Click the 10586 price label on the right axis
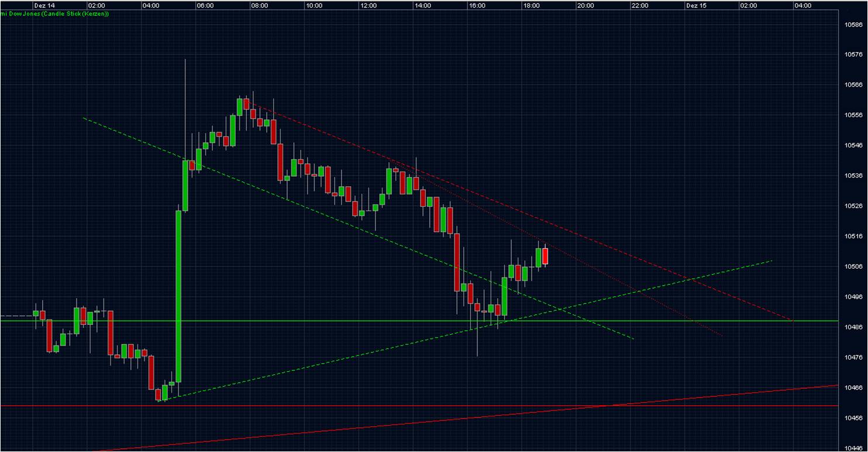Screen dimensions: 868x452 854,25
